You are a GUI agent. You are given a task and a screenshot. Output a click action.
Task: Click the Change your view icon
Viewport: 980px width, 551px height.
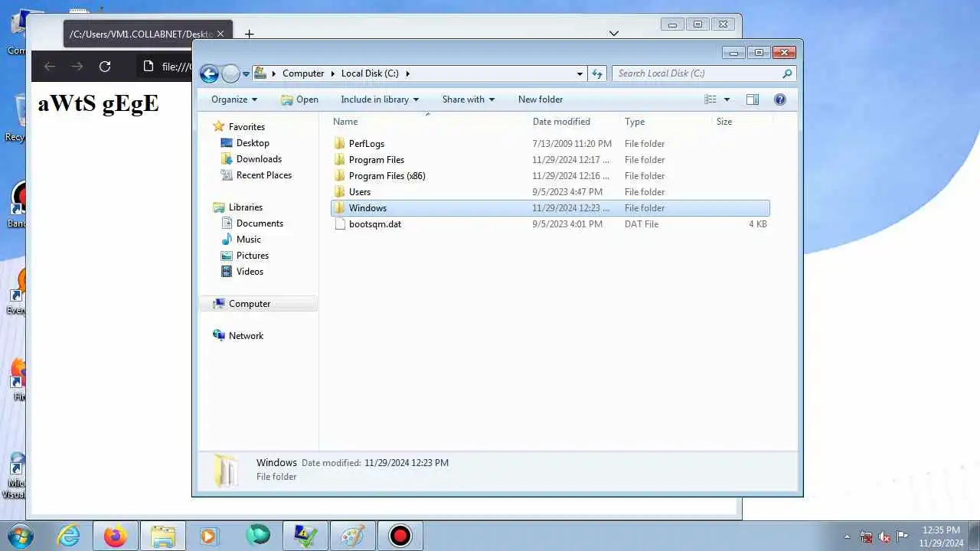click(x=710, y=99)
